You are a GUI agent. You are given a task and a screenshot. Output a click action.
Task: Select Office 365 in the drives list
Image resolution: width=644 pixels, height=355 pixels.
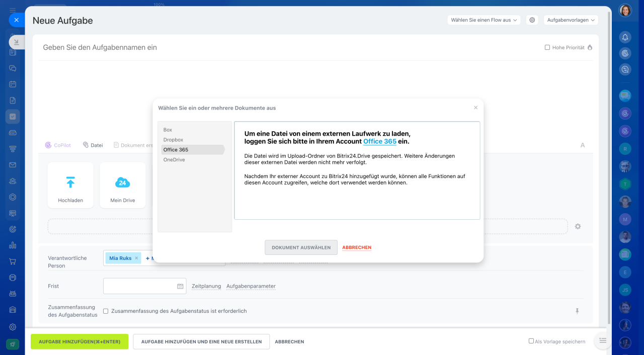192,150
